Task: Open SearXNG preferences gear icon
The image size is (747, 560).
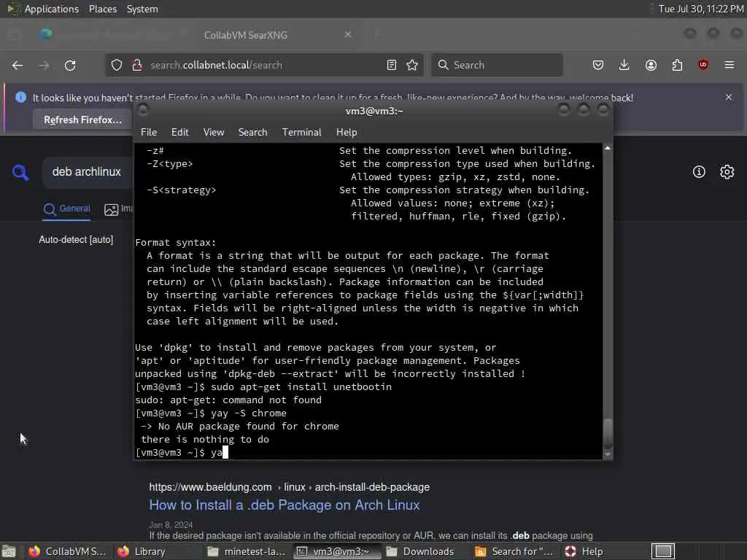Action: (x=727, y=172)
